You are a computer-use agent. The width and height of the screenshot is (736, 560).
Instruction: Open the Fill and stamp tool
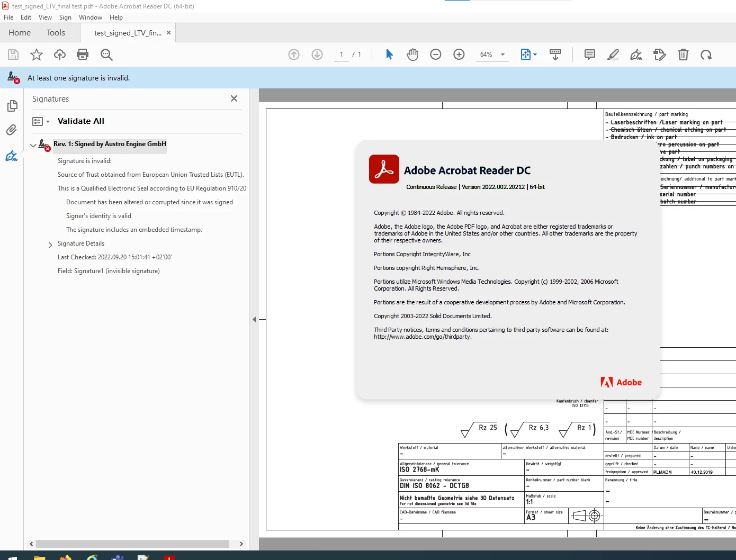point(659,55)
